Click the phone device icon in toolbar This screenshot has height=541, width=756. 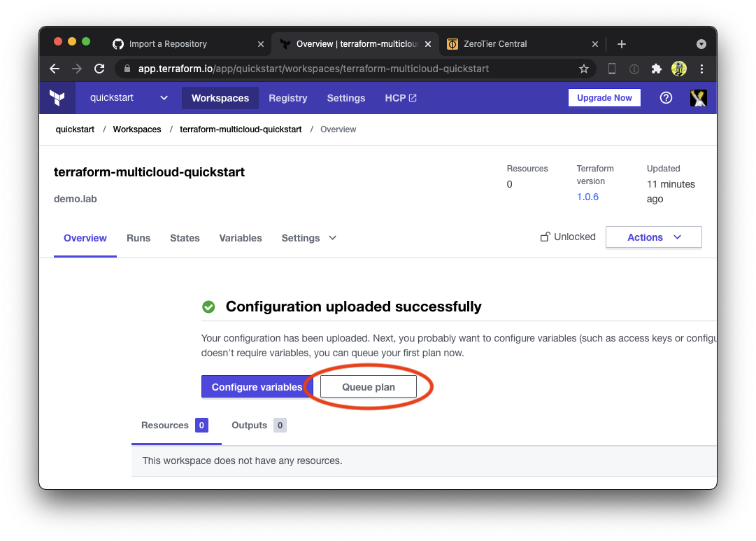[x=611, y=69]
